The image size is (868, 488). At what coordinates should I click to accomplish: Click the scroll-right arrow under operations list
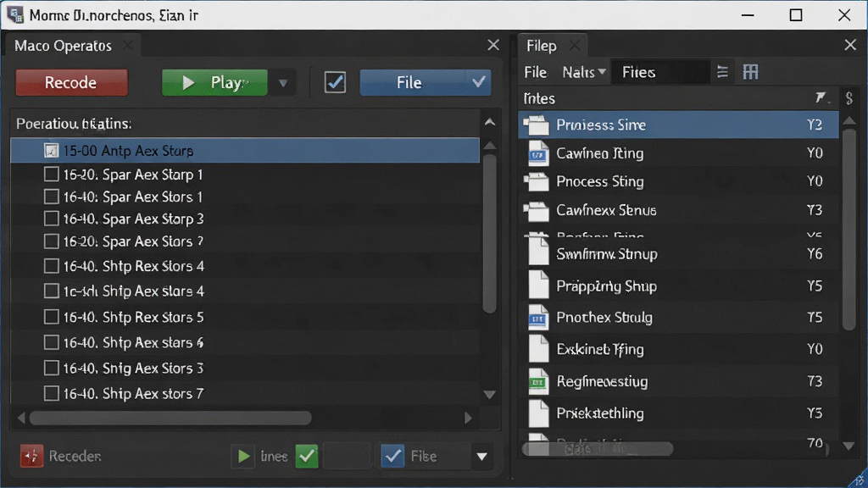tap(468, 418)
